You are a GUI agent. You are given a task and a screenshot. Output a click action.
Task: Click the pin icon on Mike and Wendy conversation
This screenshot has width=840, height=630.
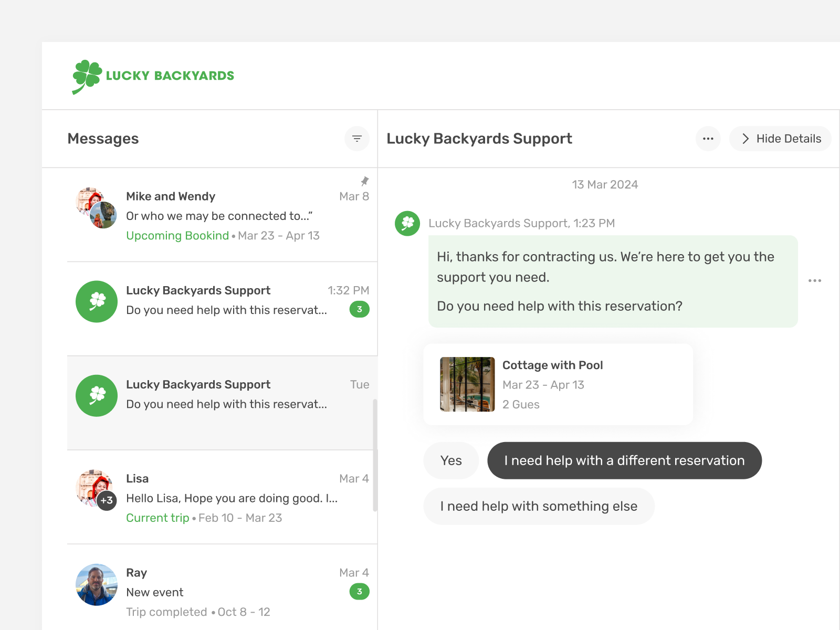click(x=364, y=182)
